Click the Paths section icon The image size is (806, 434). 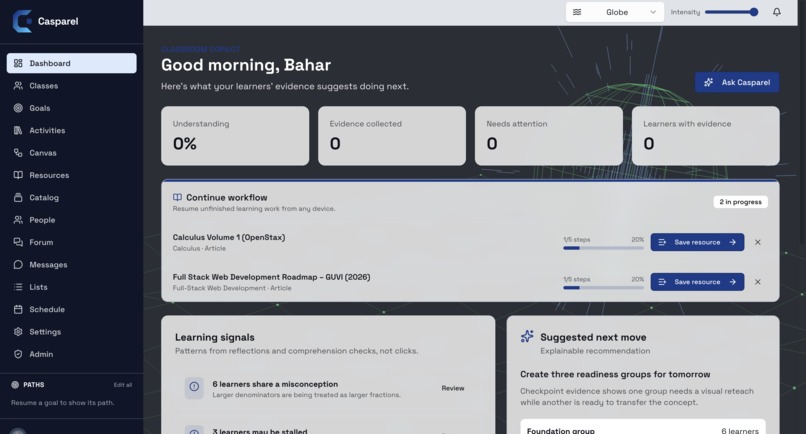[15, 385]
